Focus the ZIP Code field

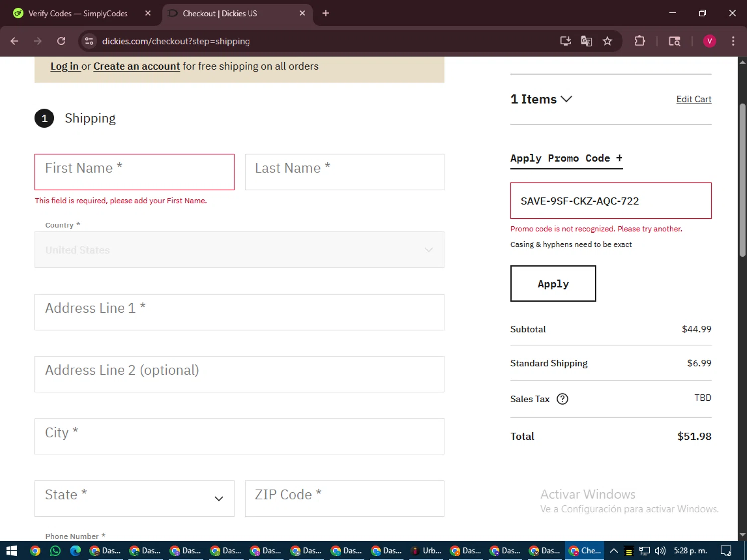pyautogui.click(x=345, y=498)
